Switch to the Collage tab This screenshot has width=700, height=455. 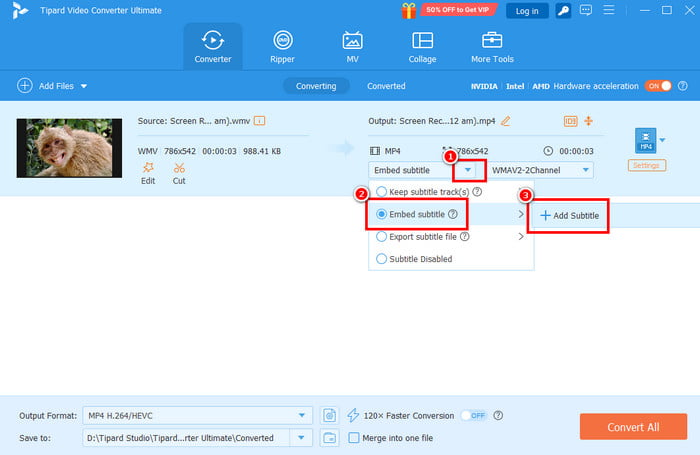(422, 46)
